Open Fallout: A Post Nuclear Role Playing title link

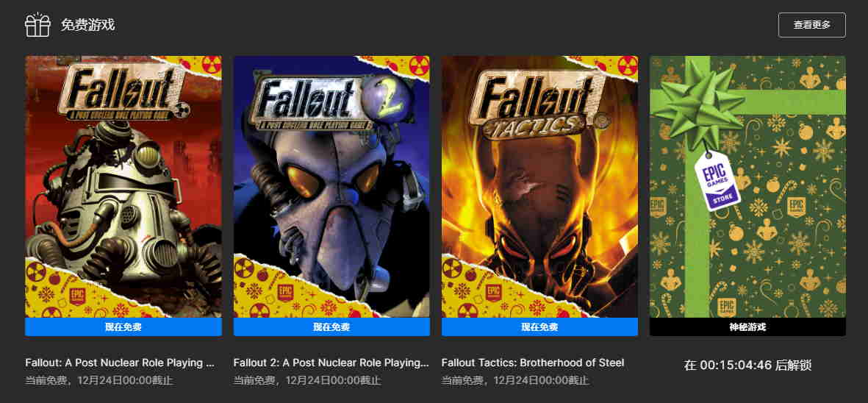point(120,363)
